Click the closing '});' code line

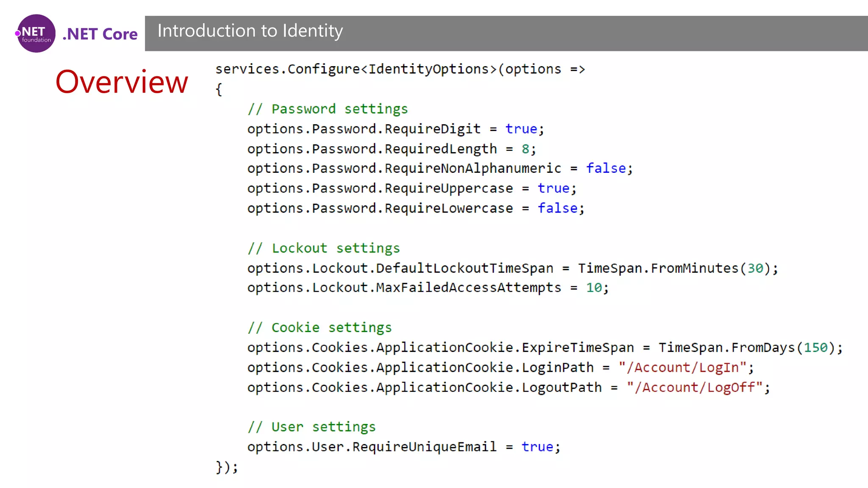pos(227,467)
